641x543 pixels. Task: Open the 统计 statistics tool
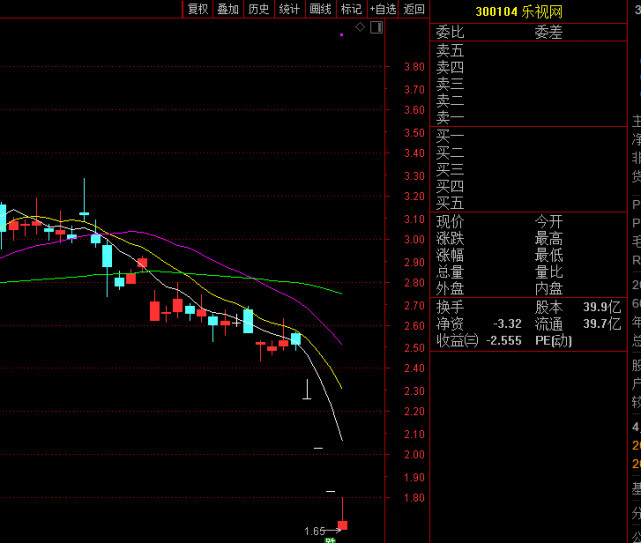[289, 9]
